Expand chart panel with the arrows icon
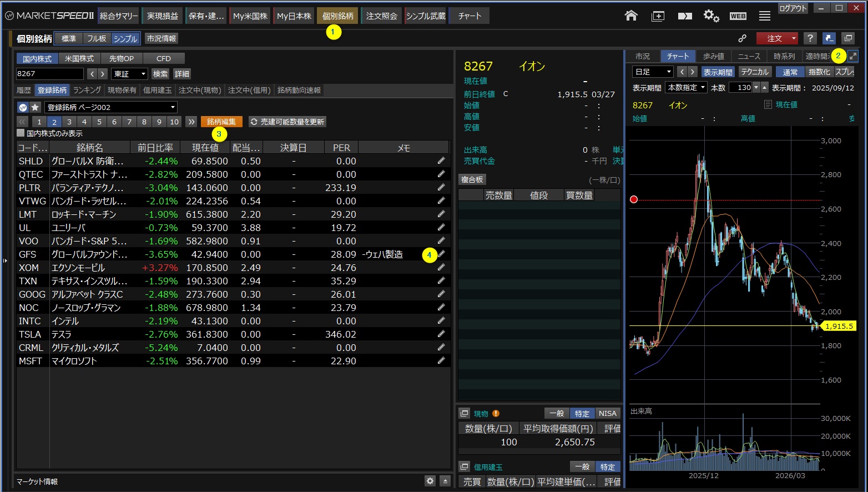Image resolution: width=868 pixels, height=492 pixels. pyautogui.click(x=853, y=56)
